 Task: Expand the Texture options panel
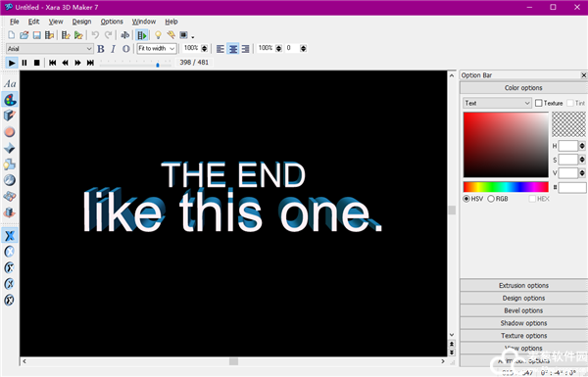tap(523, 336)
